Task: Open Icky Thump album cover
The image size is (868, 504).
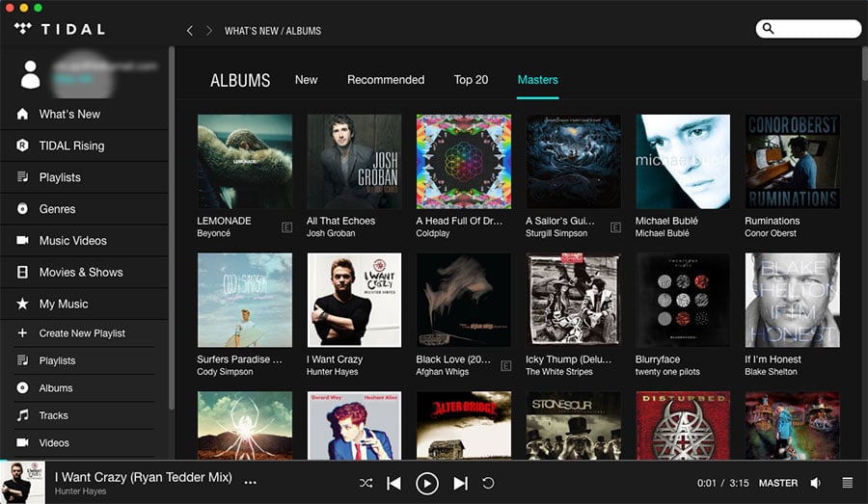Action: (x=574, y=300)
